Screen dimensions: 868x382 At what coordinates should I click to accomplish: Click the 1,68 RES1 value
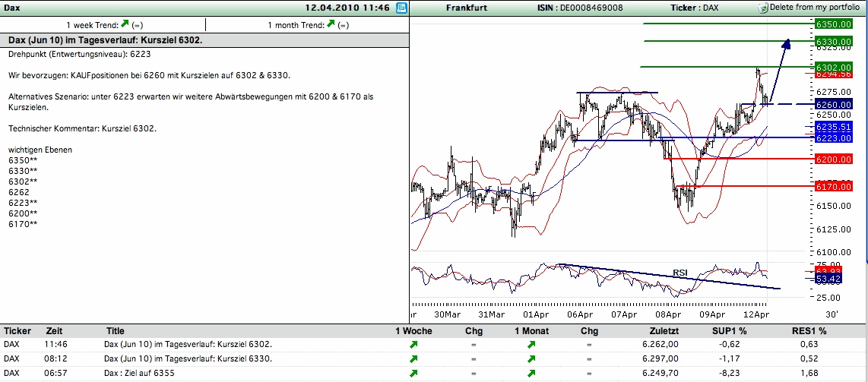click(x=809, y=373)
